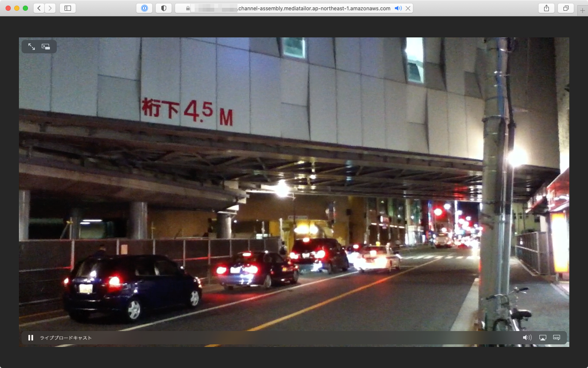Image resolution: width=588 pixels, height=368 pixels.
Task: Click the site lock icon
Action: [x=188, y=8]
